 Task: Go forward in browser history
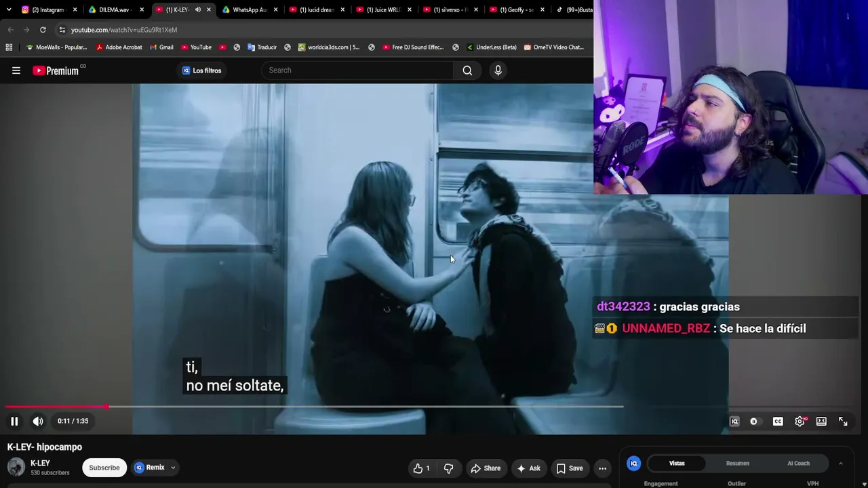tap(26, 30)
